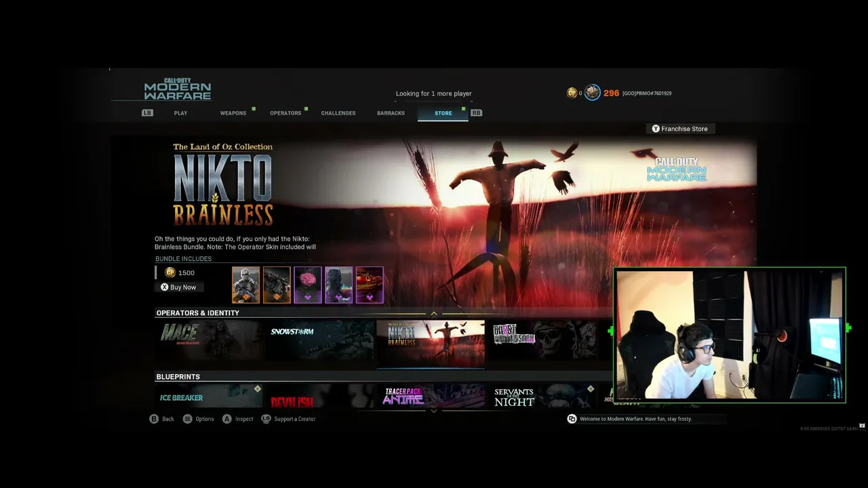
Task: Click the 296 rank number
Action: [612, 93]
